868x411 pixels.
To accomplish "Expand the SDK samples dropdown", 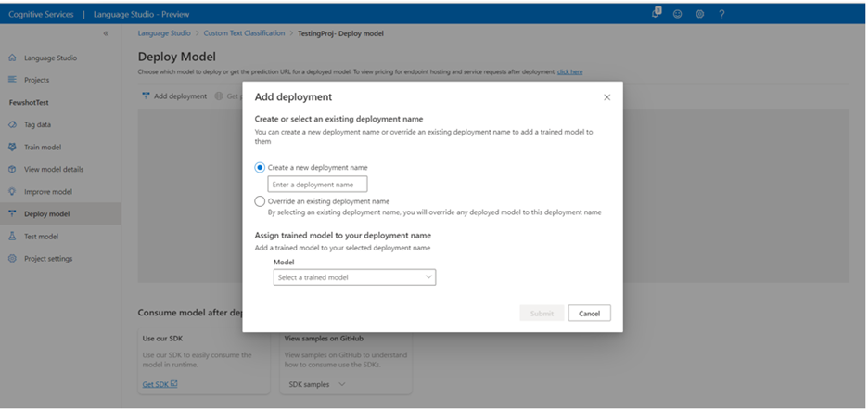I will tap(317, 384).
